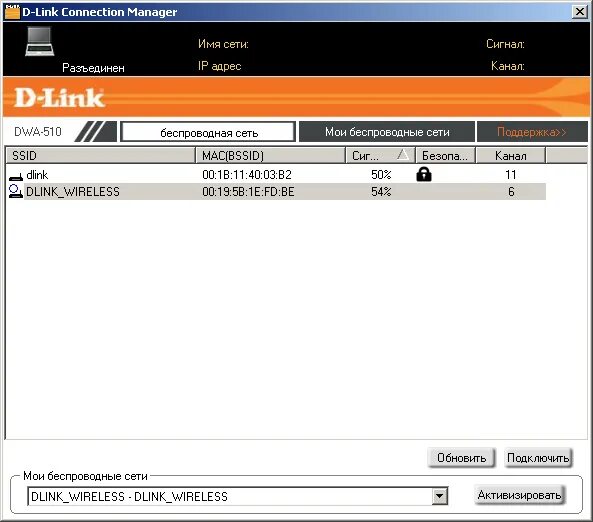This screenshot has height=522, width=593.
Task: Click the IP адрес label
Action: tap(219, 66)
